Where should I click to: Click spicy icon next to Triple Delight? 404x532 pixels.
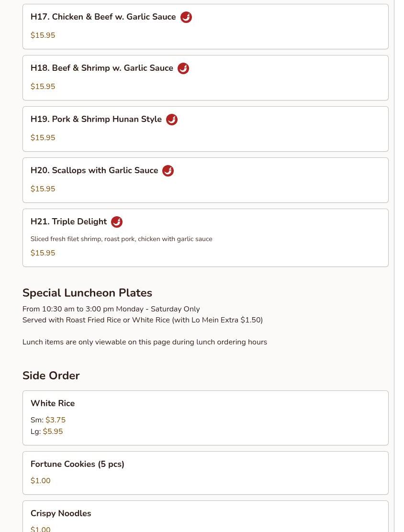(x=117, y=222)
